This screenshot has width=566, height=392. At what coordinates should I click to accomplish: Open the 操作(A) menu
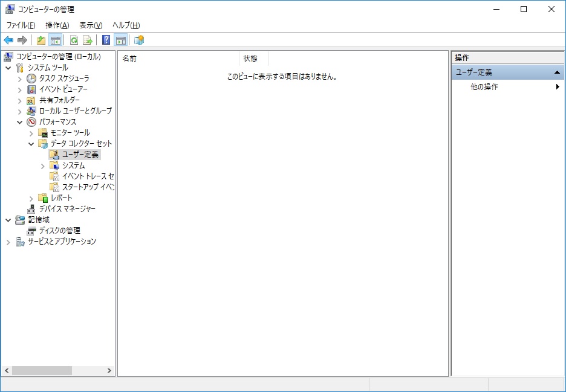point(57,25)
